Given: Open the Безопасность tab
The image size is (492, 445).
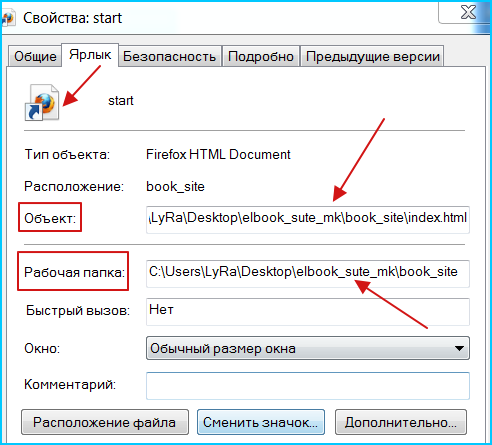Looking at the screenshot, I should (169, 56).
